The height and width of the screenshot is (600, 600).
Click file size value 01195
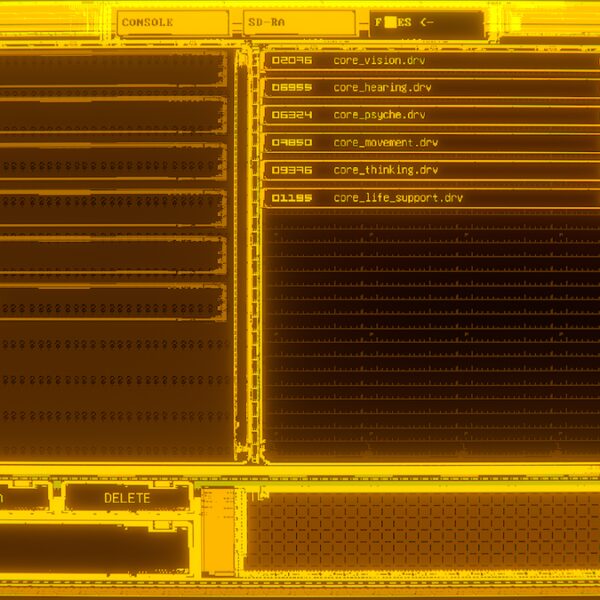(292, 198)
